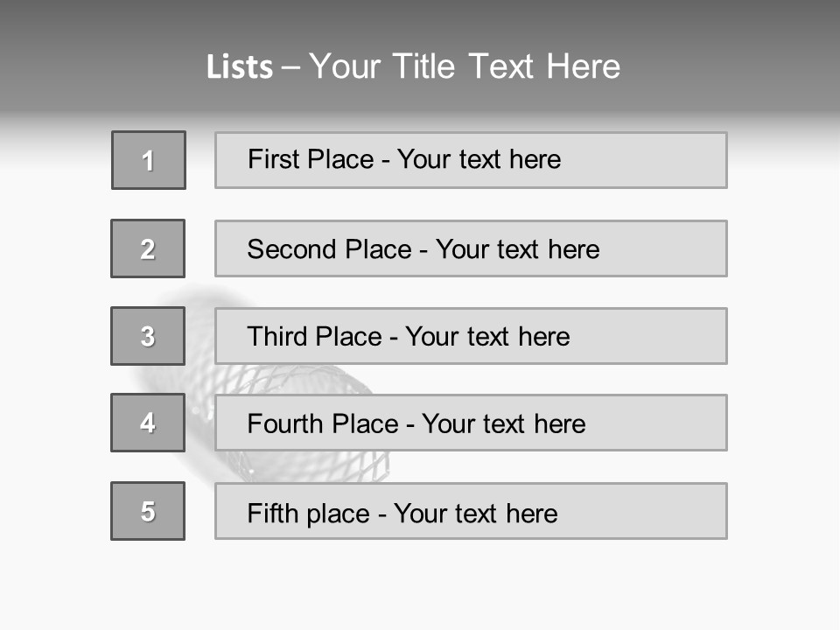Select the 'Fifth place' label text
The width and height of the screenshot is (840, 630).
308,514
